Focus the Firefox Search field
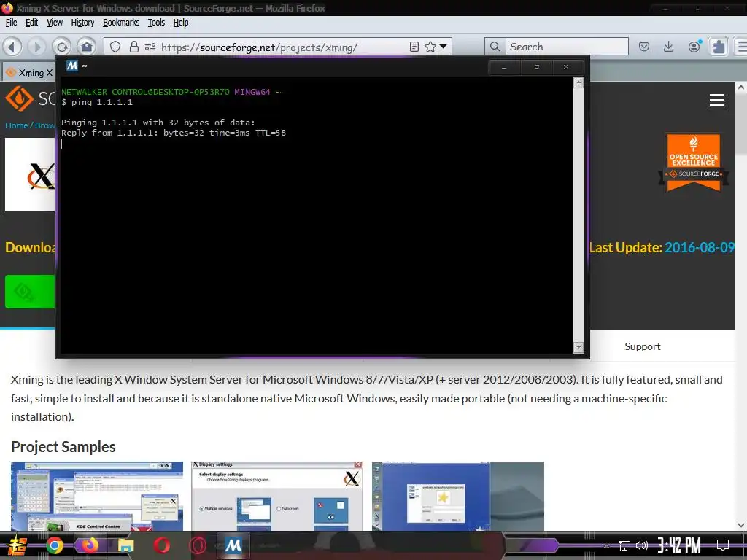The height and width of the screenshot is (560, 747). point(567,47)
